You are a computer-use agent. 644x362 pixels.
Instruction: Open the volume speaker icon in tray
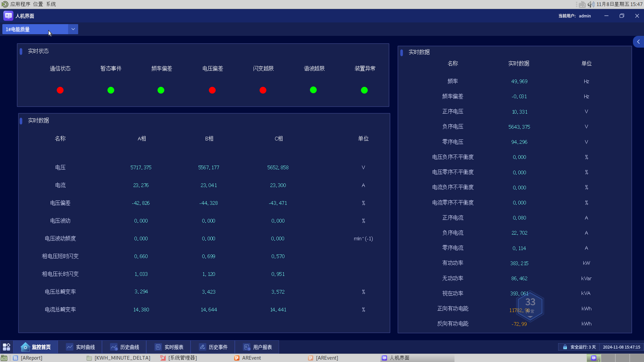pos(591,4)
